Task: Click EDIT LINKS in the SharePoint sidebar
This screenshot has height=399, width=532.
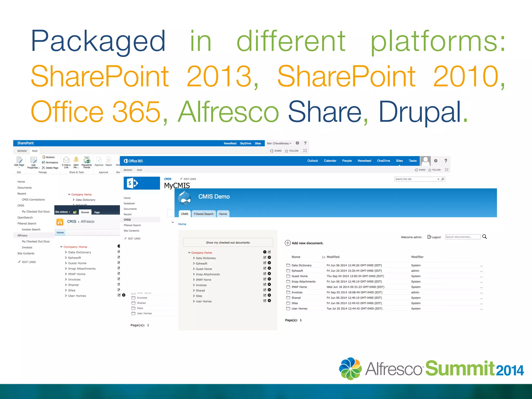Action: [x=27, y=262]
